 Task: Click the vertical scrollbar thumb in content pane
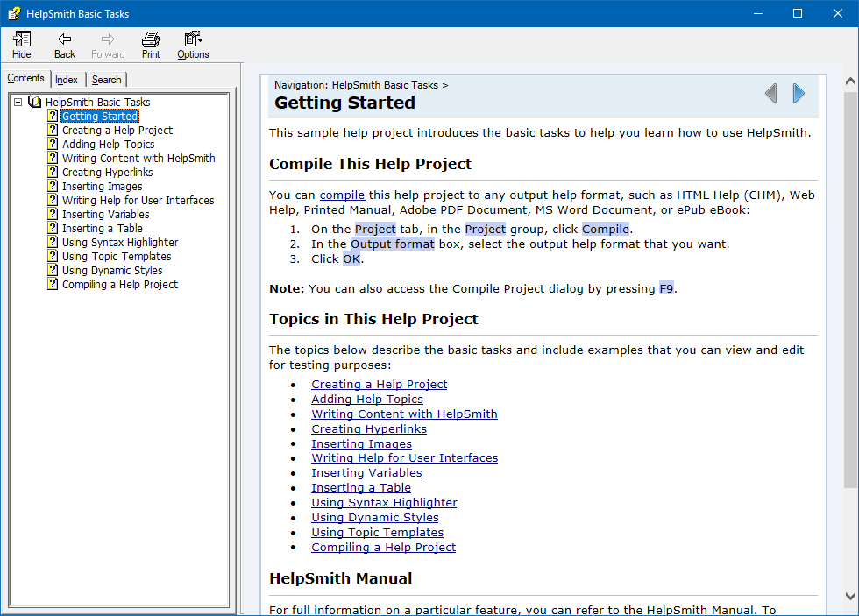tap(850, 290)
